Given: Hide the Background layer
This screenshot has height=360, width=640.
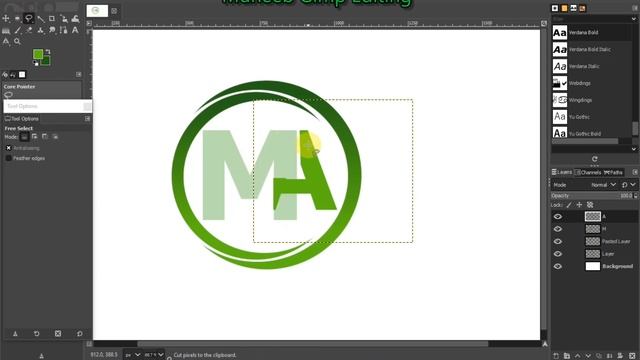Looking at the screenshot, I should pyautogui.click(x=558, y=266).
